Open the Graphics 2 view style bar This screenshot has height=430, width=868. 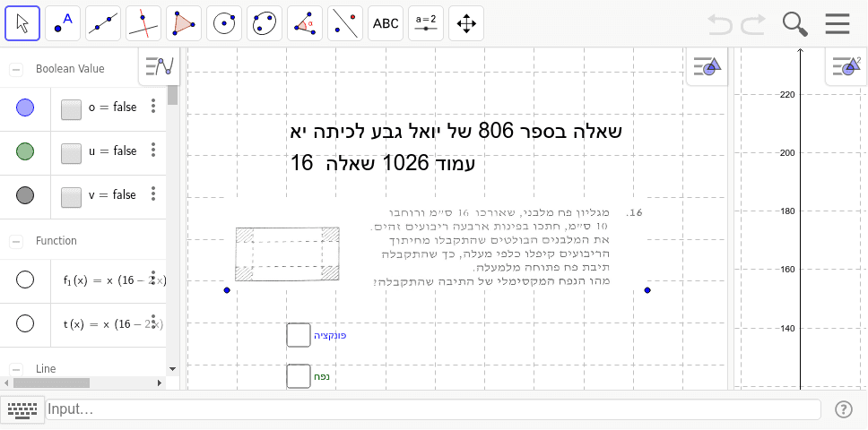coord(846,66)
